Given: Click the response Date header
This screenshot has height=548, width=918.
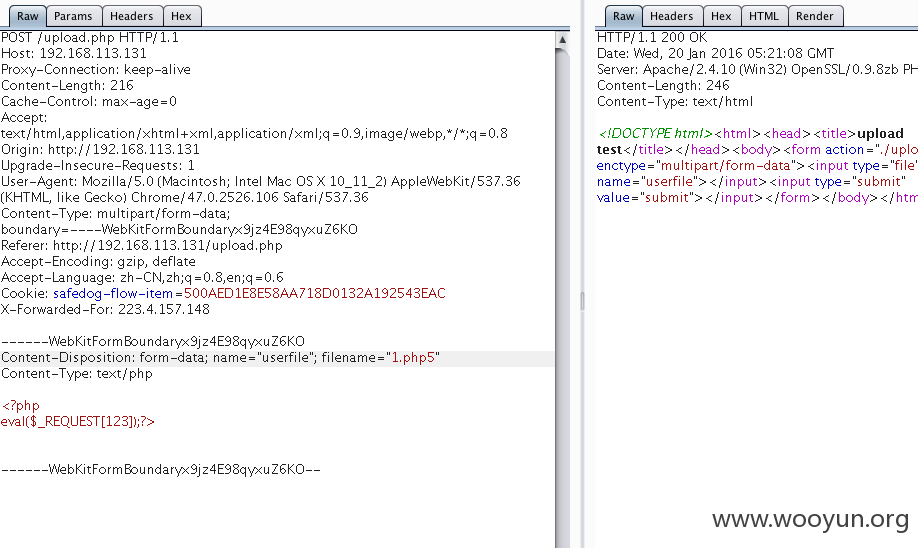Looking at the screenshot, I should [x=715, y=53].
